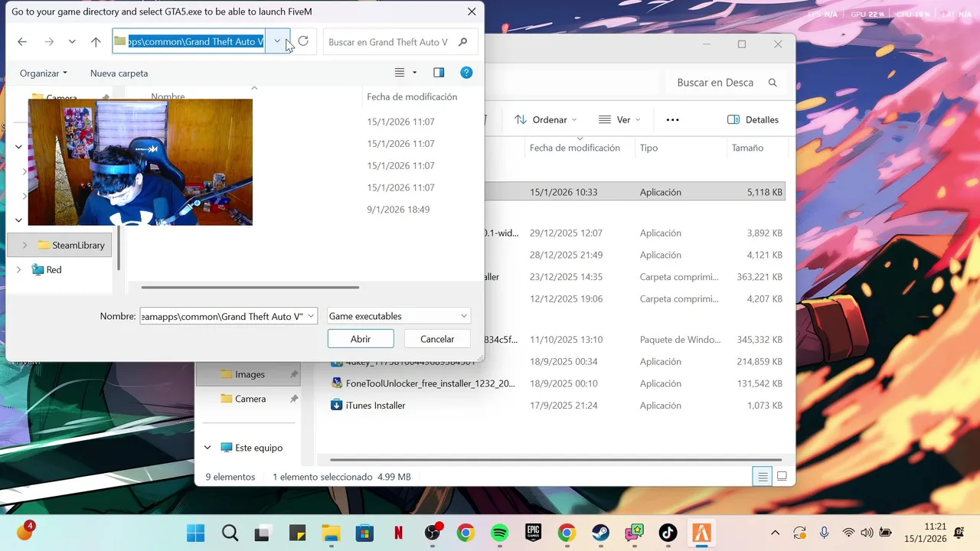Open recent locations dropdown in dialog

point(72,42)
